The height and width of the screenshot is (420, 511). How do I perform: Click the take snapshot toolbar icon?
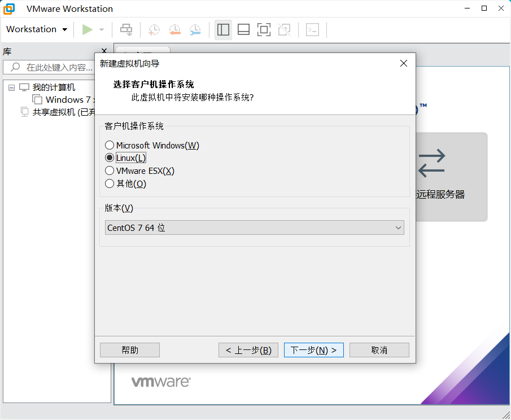point(154,30)
